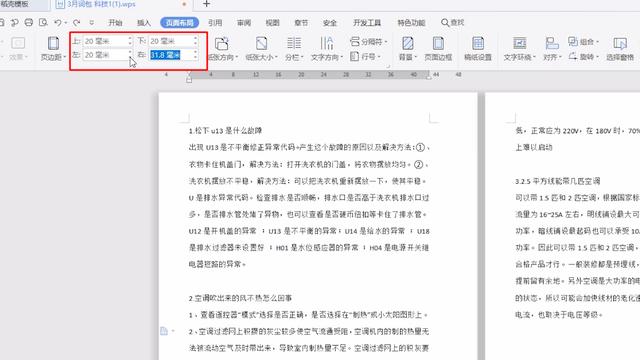
Task: Click the heading '2.空调吹出来的风不热怎么回事'
Action: (x=240, y=298)
